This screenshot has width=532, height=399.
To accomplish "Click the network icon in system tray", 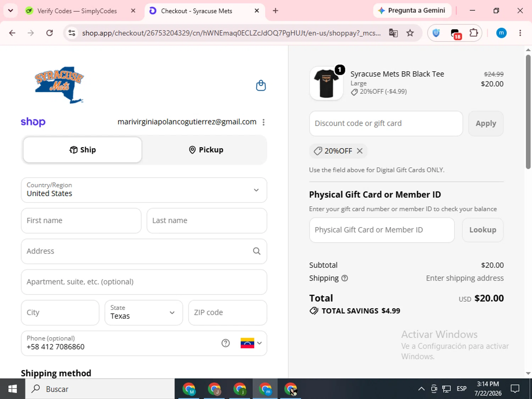I will [447, 389].
